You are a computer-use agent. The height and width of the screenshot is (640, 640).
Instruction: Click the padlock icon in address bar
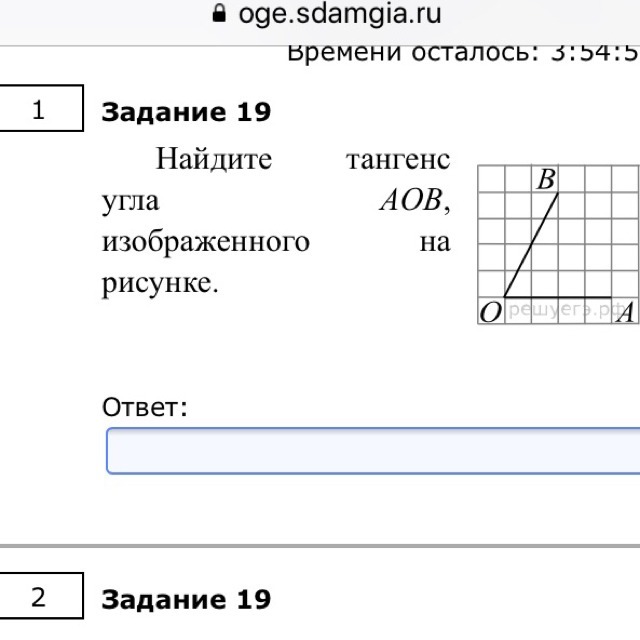[x=220, y=15]
